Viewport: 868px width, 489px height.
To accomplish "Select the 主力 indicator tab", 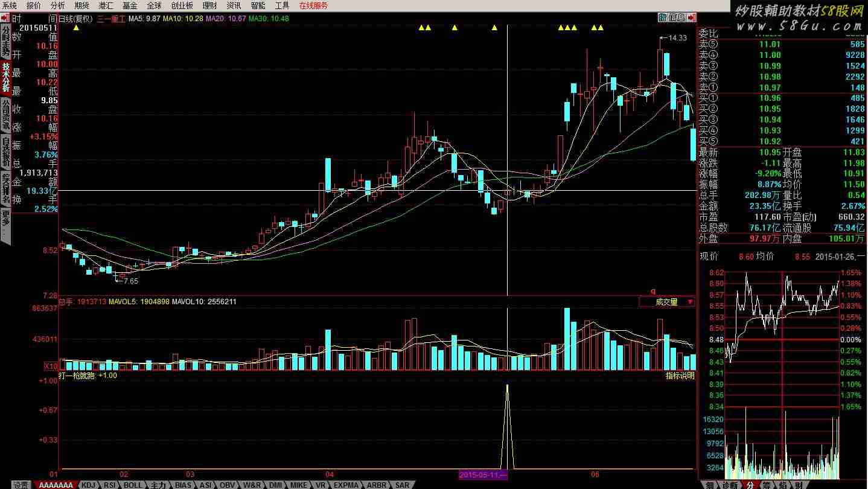I will [158, 485].
